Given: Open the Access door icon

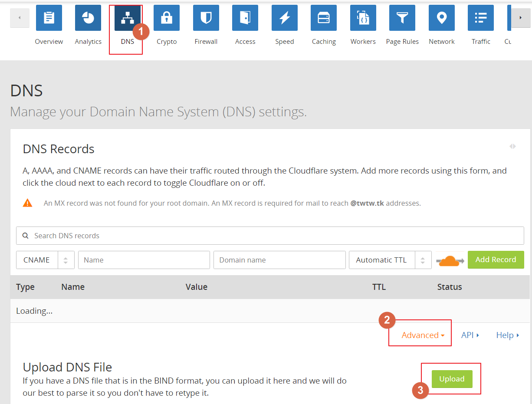Looking at the screenshot, I should coord(245,18).
